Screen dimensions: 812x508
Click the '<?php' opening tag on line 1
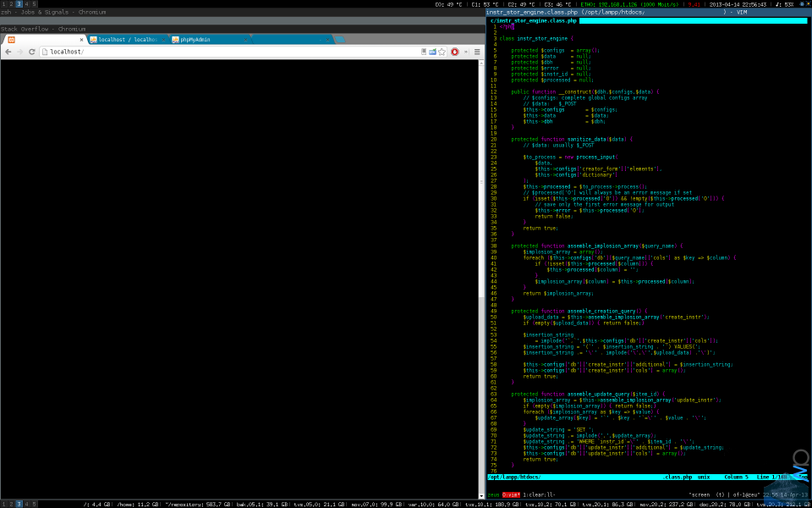point(507,27)
